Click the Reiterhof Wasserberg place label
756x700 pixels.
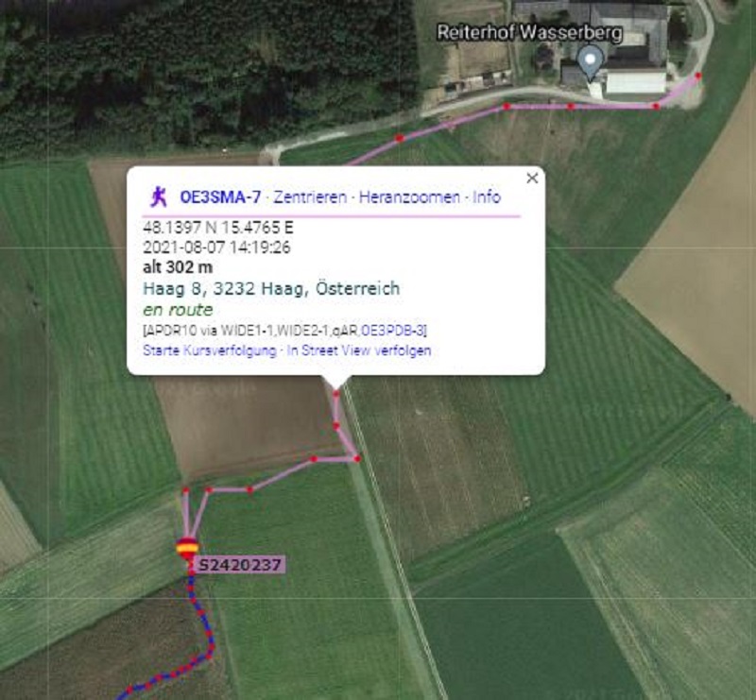coord(529,33)
